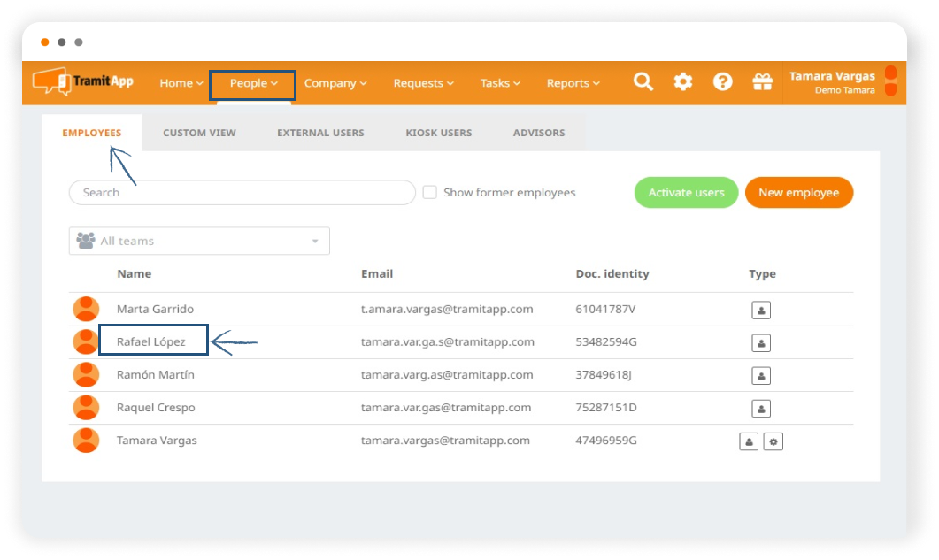
Task: Open the gift box icon
Action: coord(762,82)
